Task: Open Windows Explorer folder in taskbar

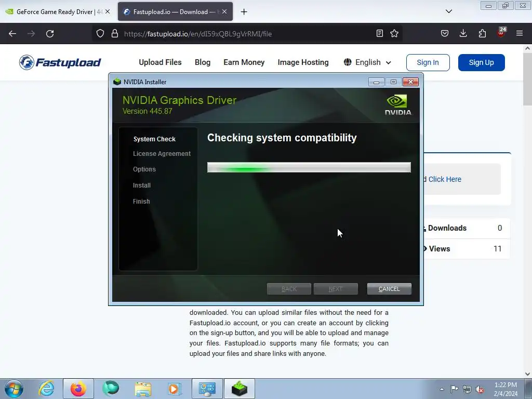Action: (143, 389)
